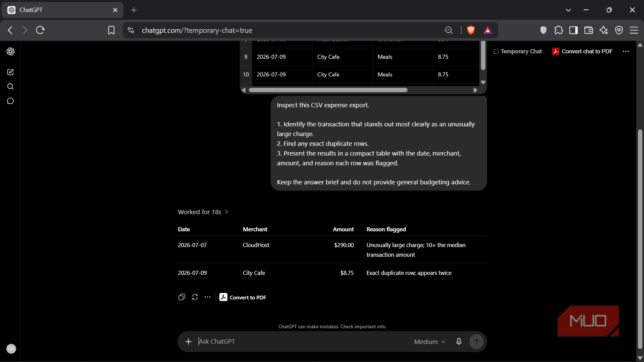Click the 2026-07-07 date cell
The width and height of the screenshot is (644, 362).
pos(192,245)
